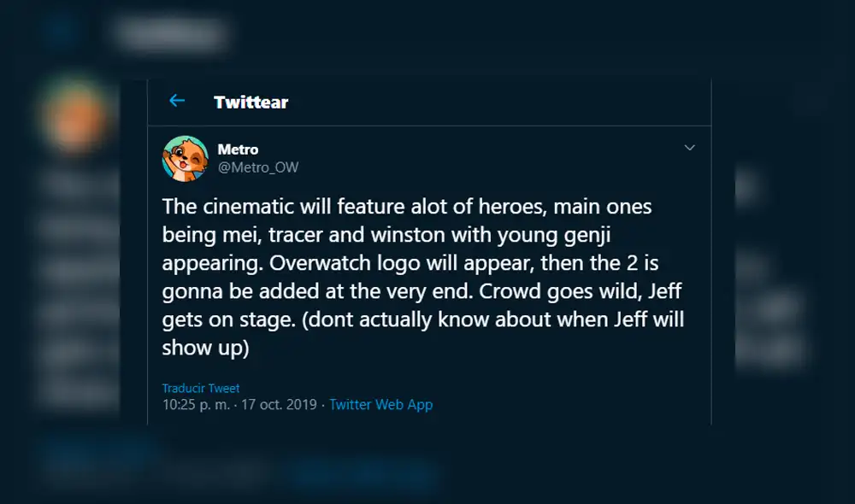Click the back arrow in the Twittear header
Screen dimensions: 855x504
[x=177, y=100]
